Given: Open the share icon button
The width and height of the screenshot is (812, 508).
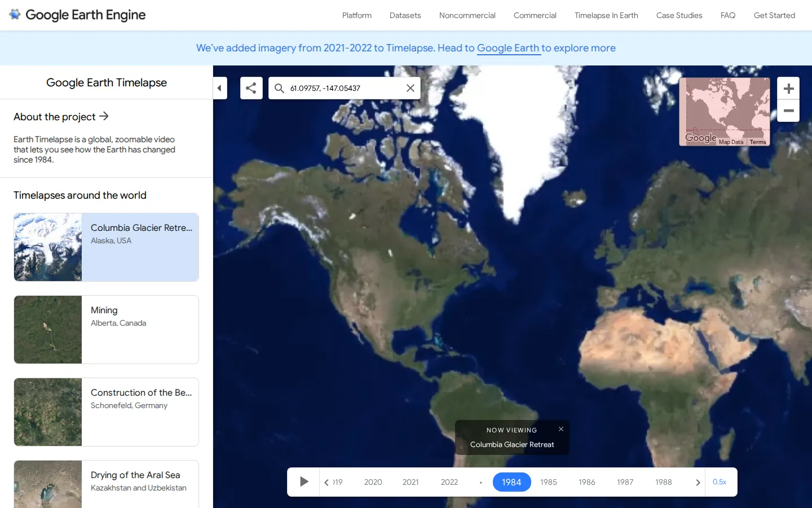Looking at the screenshot, I should pos(251,88).
